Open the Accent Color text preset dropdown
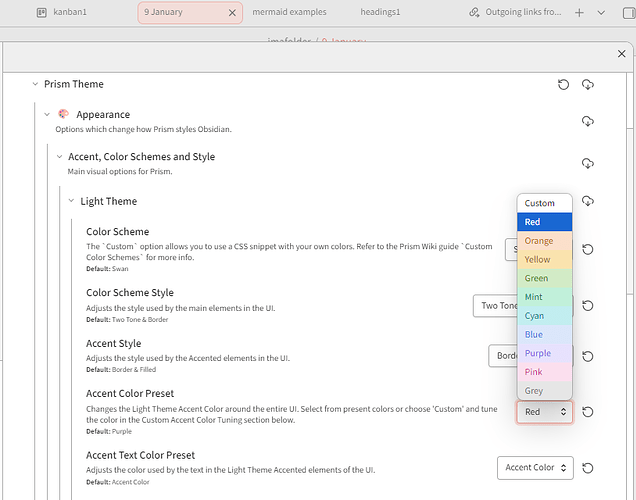 click(535, 468)
